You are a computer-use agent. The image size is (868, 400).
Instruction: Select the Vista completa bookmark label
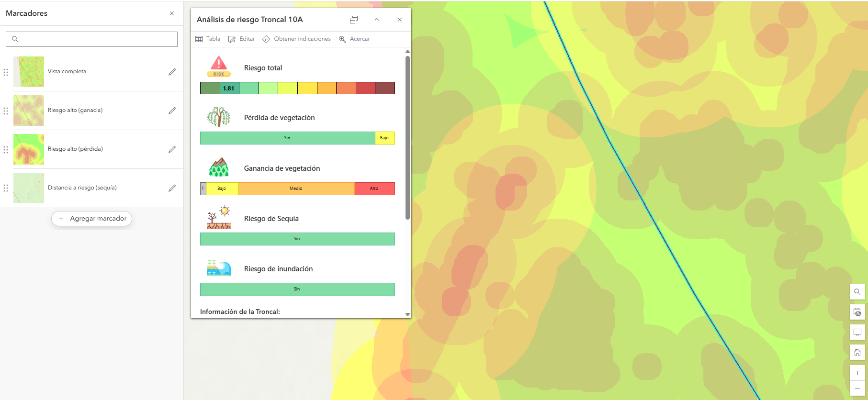click(67, 71)
